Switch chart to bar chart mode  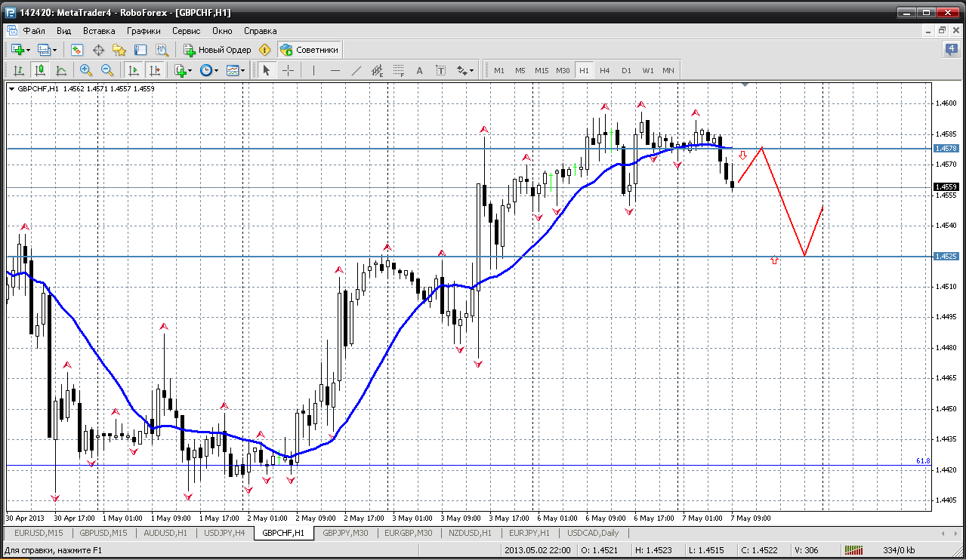click(19, 70)
